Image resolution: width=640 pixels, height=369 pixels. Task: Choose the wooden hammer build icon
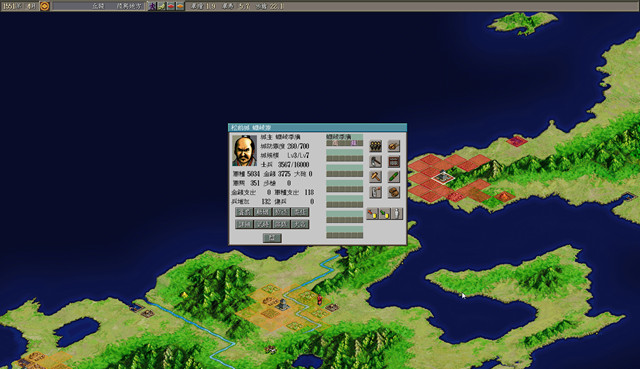[376, 177]
